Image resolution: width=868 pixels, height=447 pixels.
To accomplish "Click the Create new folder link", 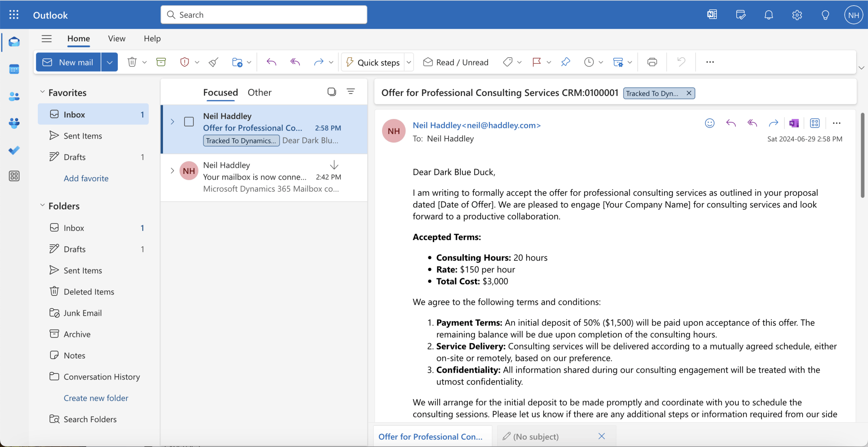I will pos(95,398).
